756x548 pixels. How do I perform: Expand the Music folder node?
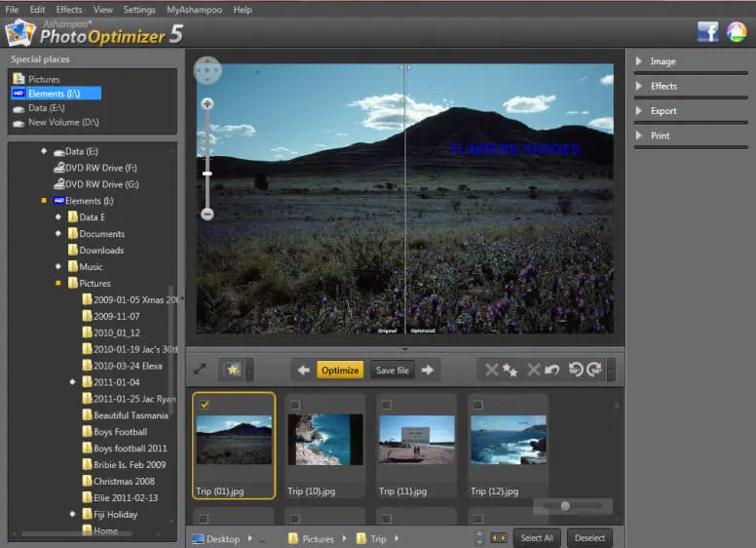tap(58, 266)
